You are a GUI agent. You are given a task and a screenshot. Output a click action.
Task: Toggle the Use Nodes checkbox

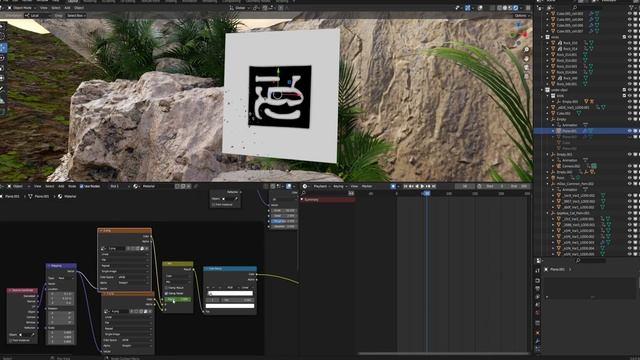(x=82, y=186)
